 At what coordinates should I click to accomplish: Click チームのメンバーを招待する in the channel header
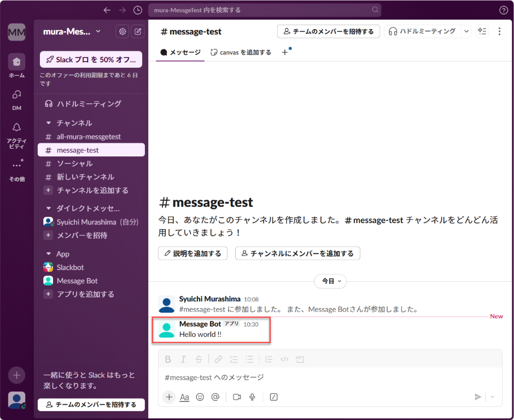(x=329, y=32)
